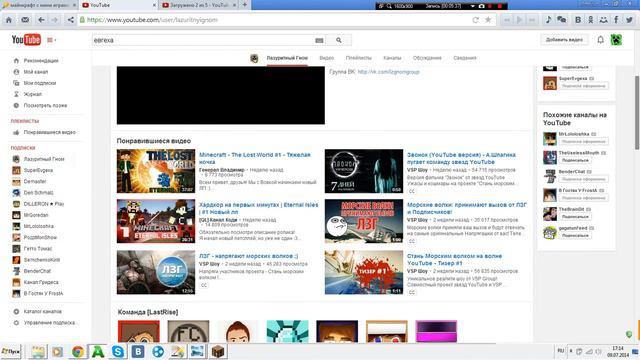Open the Odnoklassniki toolbar icon
The image size is (640, 360).
[591, 20]
